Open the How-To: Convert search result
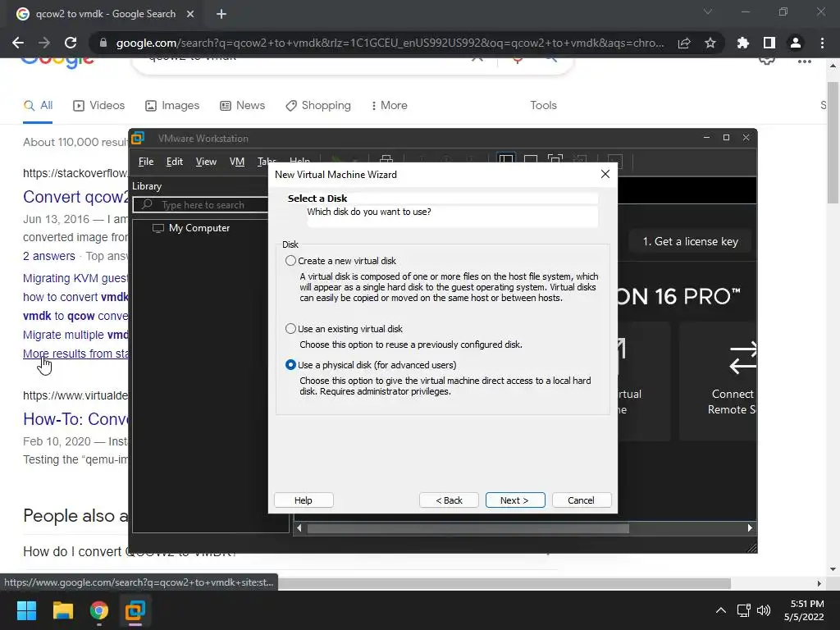 tap(75, 419)
